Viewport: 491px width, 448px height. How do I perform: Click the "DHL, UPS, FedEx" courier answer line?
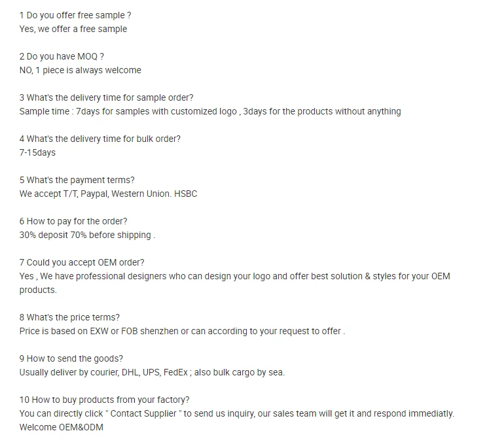(x=152, y=373)
